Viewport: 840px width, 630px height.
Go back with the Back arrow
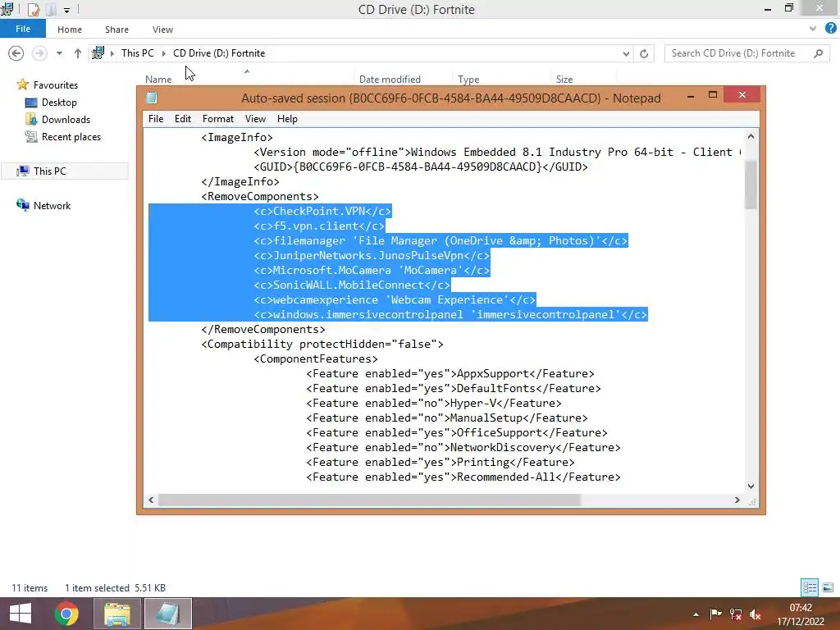tap(16, 53)
